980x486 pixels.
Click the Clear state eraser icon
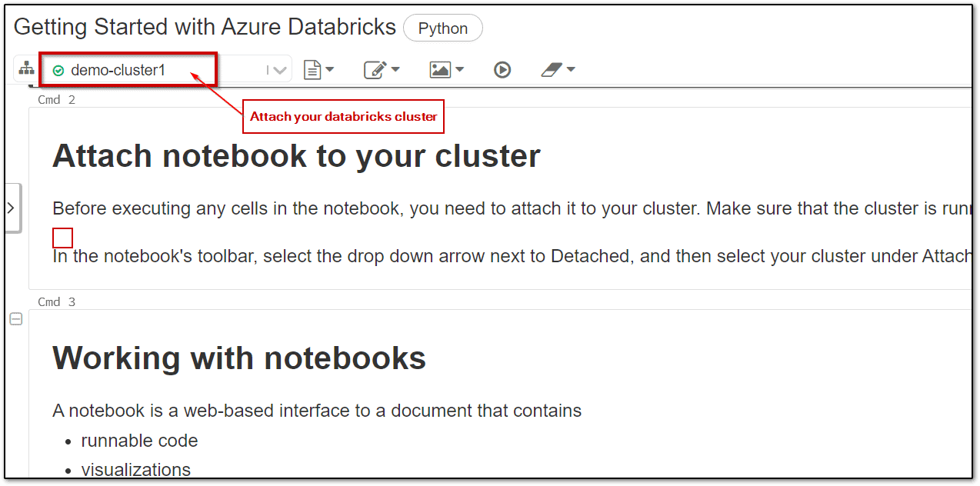tap(552, 68)
